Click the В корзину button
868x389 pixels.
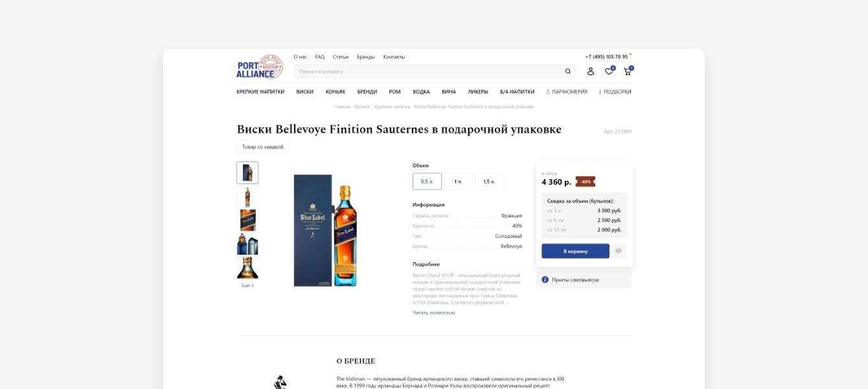[x=575, y=251]
